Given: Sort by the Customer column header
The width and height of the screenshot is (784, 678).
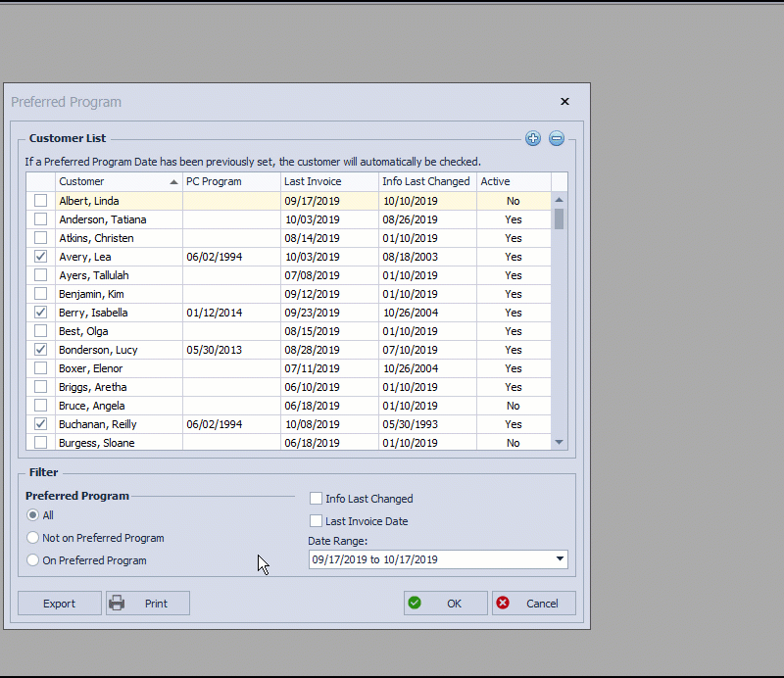Looking at the screenshot, I should [119, 181].
